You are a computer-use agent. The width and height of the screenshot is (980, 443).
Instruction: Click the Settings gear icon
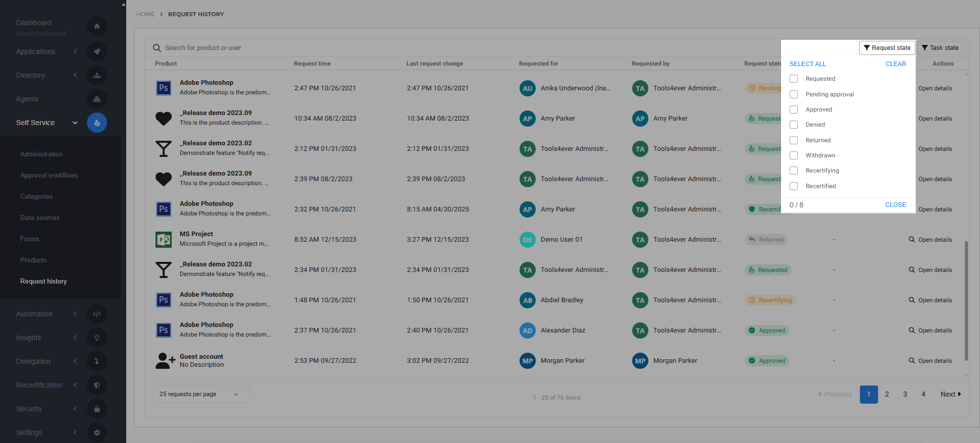click(x=97, y=432)
